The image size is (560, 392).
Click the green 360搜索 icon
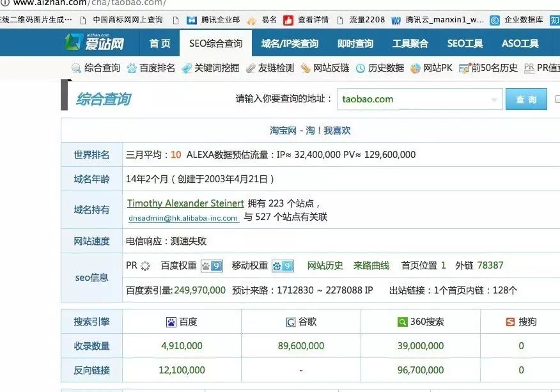(403, 322)
